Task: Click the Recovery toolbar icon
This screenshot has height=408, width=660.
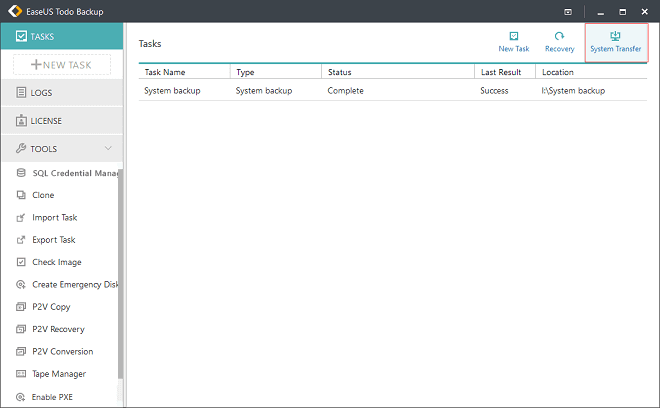Action: pyautogui.click(x=559, y=36)
